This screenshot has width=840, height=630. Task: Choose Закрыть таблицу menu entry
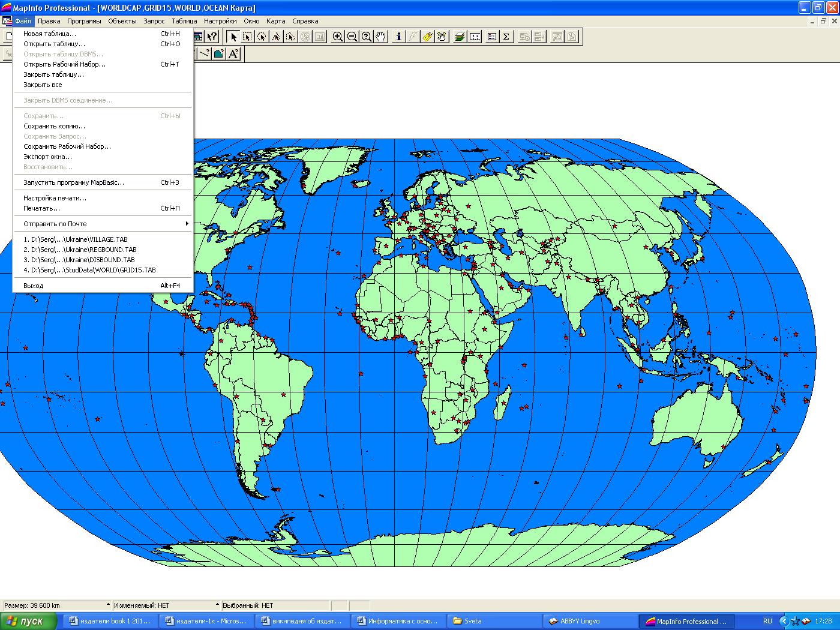(103, 74)
